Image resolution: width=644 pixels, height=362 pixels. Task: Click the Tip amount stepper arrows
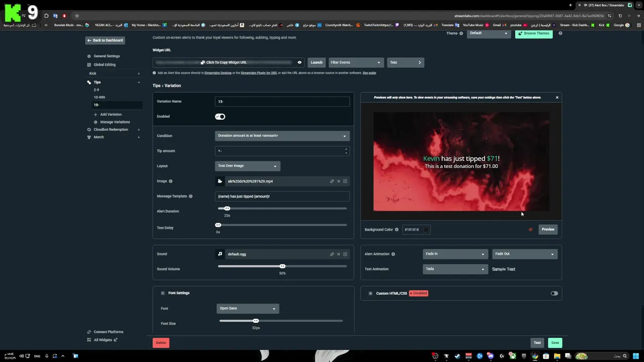pyautogui.click(x=346, y=151)
